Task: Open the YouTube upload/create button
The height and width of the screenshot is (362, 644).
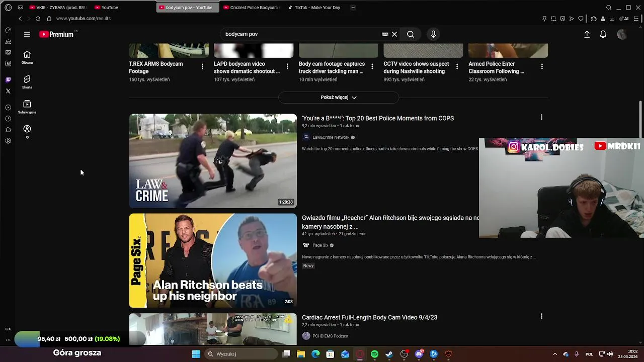Action: [x=587, y=34]
